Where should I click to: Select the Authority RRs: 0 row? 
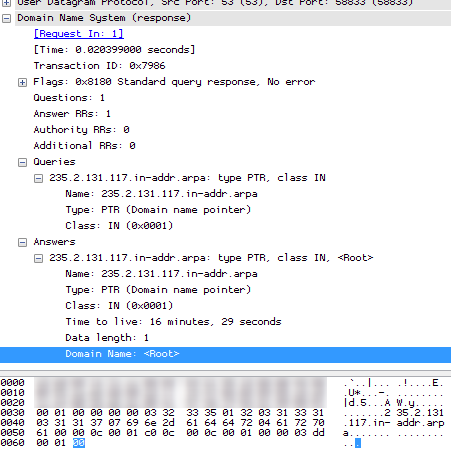(x=81, y=130)
